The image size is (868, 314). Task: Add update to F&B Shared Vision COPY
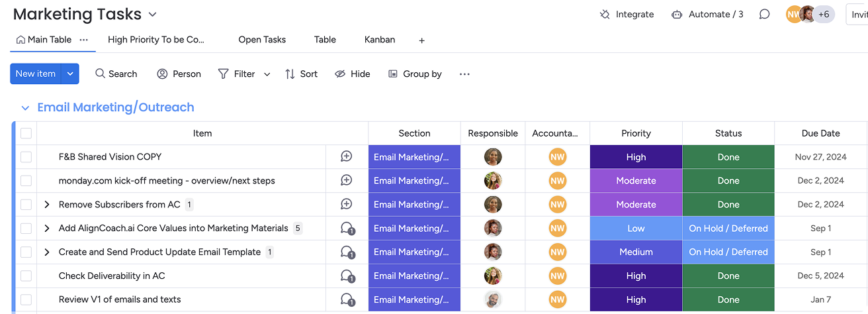[x=346, y=156]
